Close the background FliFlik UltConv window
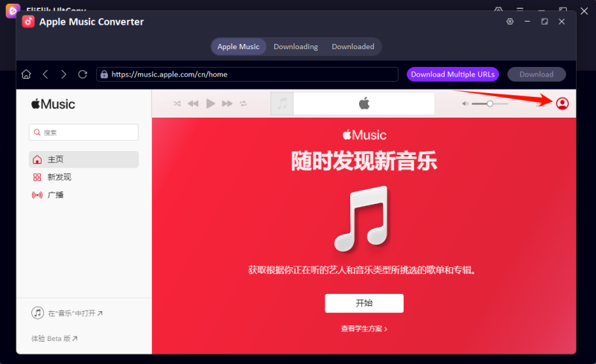This screenshot has height=364, width=596. coord(584,11)
